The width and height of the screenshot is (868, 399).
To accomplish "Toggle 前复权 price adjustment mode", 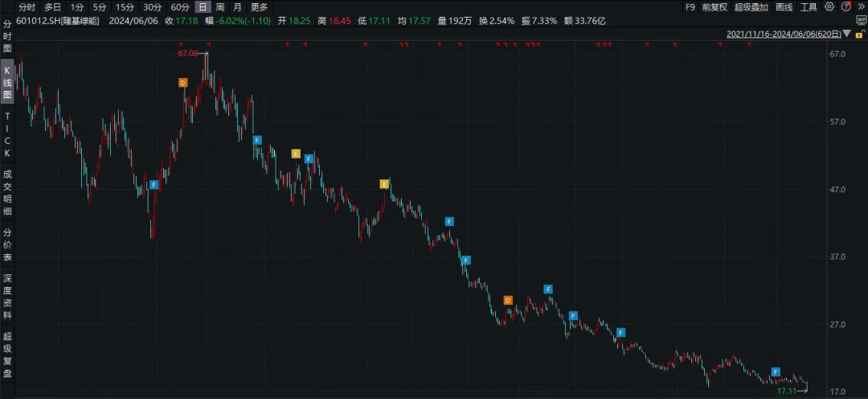I will coord(713,6).
